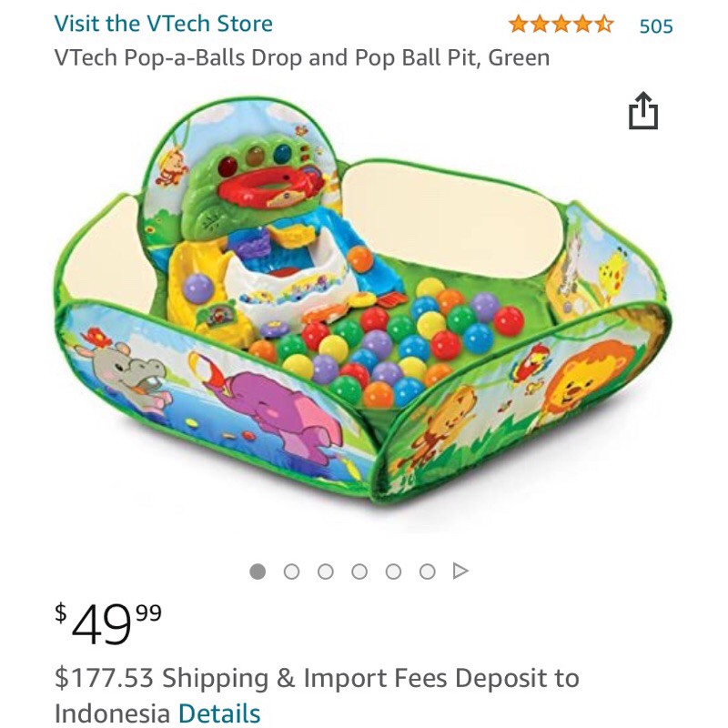Screen dimensions: 728x728
Task: Enlarge the ball pit product image
Action: [364, 309]
